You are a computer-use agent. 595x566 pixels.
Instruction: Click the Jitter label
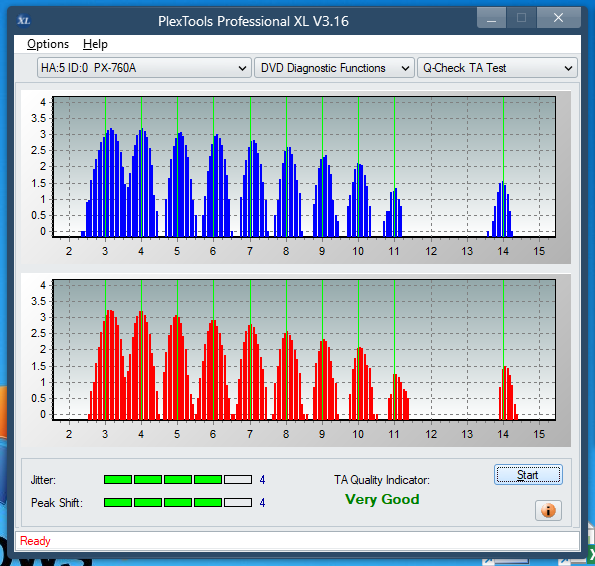(x=43, y=480)
